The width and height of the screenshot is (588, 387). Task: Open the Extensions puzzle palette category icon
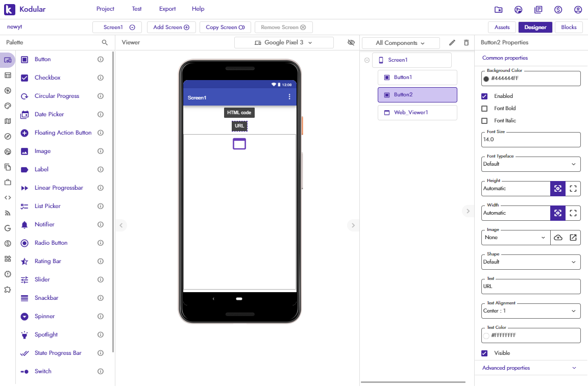pos(8,290)
